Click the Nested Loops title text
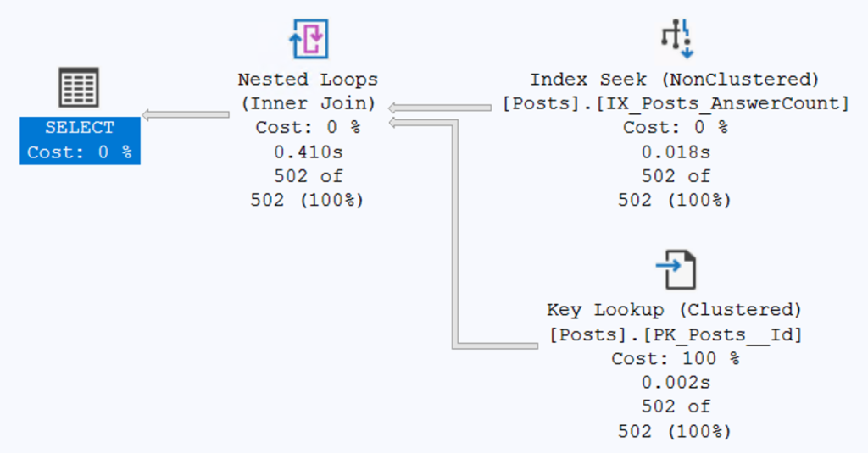The height and width of the screenshot is (453, 868). [x=308, y=80]
